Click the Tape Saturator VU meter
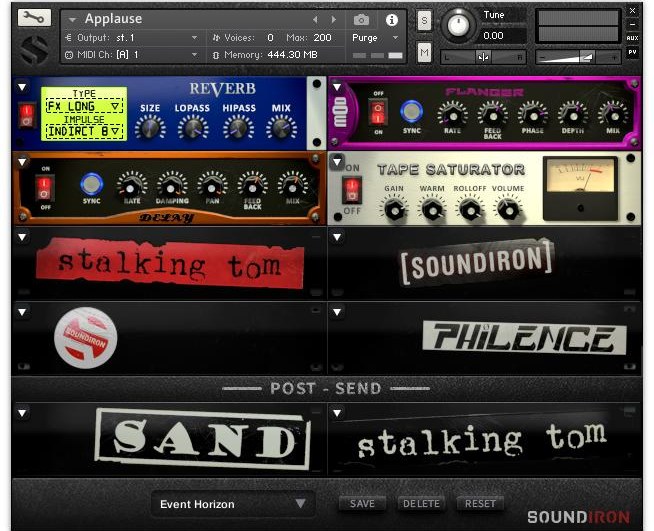 581,189
